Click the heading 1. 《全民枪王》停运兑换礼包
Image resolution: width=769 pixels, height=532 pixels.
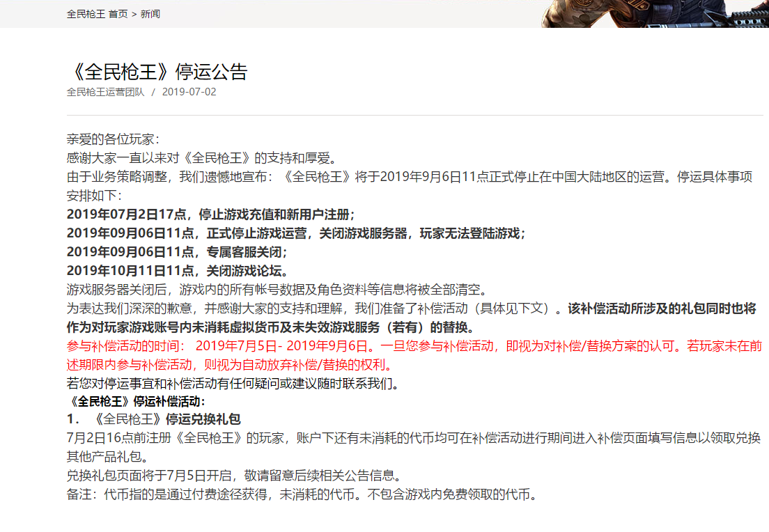[x=153, y=419]
